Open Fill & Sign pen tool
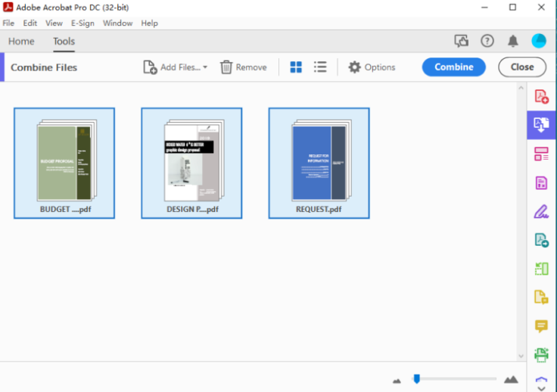The height and width of the screenshot is (392, 557). [541, 212]
